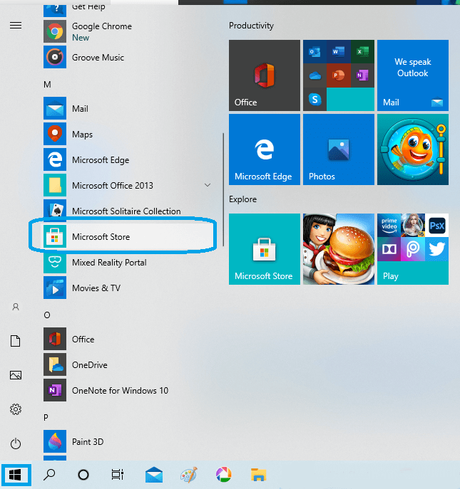This screenshot has width=460, height=489.
Task: Click the letter M section header
Action: (47, 85)
